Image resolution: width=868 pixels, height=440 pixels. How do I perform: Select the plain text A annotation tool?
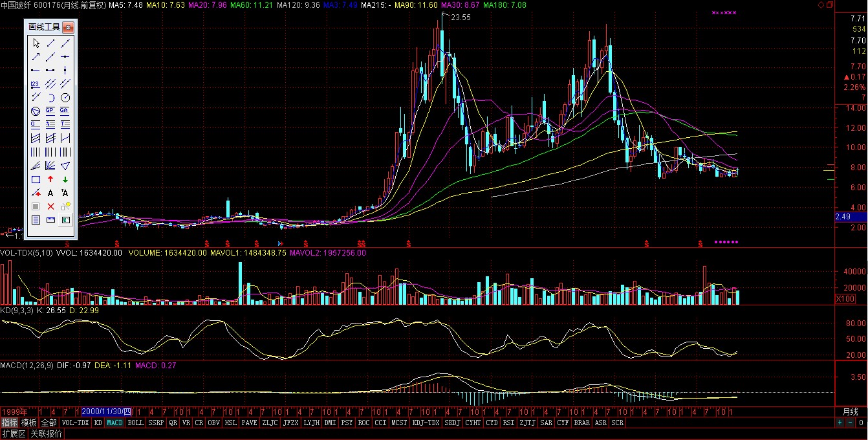50,193
